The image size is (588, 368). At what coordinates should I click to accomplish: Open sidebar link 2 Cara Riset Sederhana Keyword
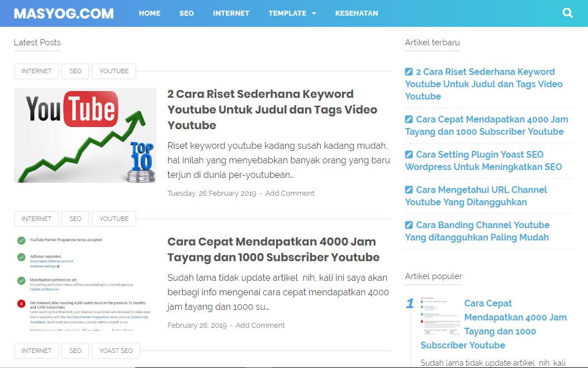click(483, 84)
